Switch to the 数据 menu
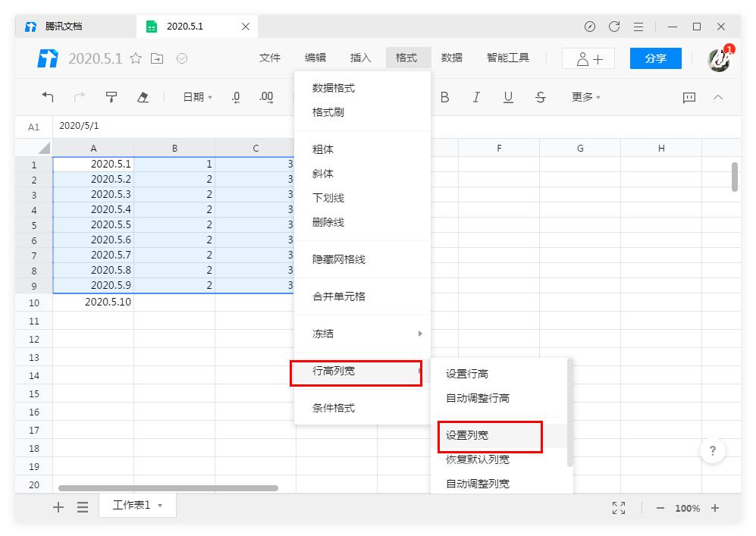756x536 pixels. pos(451,58)
